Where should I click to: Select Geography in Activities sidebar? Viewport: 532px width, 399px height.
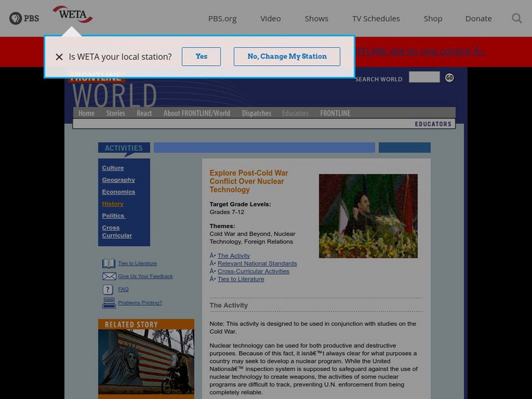point(118,180)
